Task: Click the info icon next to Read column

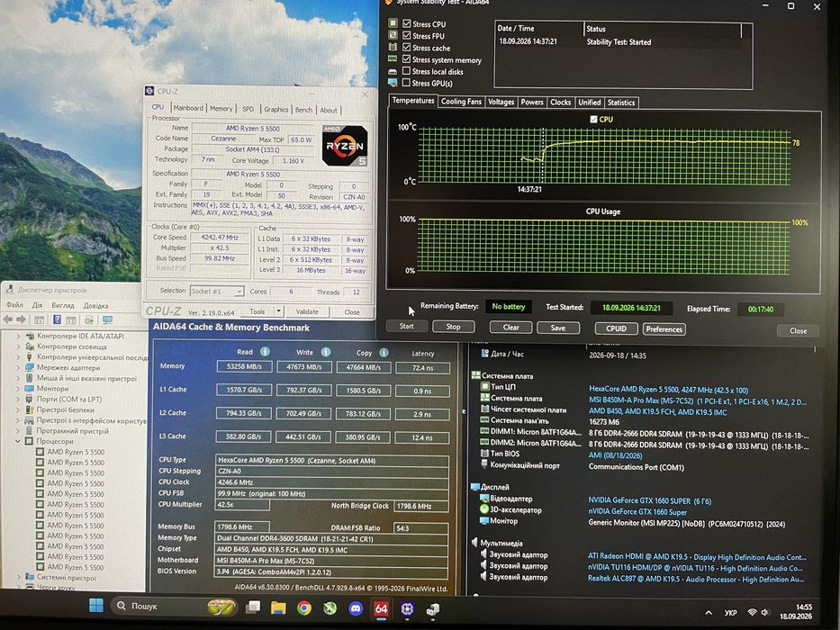Action: 266,351
